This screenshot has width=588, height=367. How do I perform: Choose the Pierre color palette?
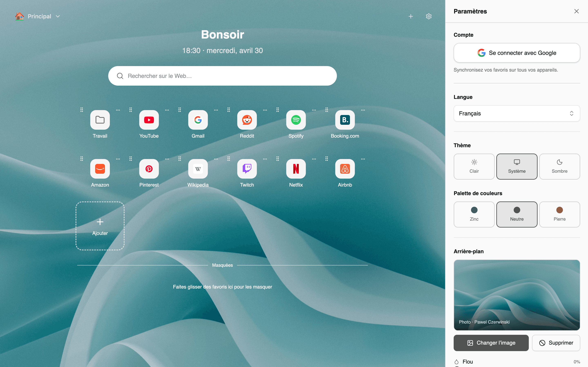point(560,214)
